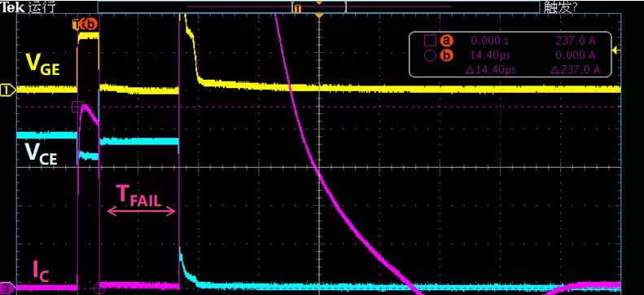Click the square cursor a marker on the IC trace
This screenshot has width=644, height=295.
point(77,107)
